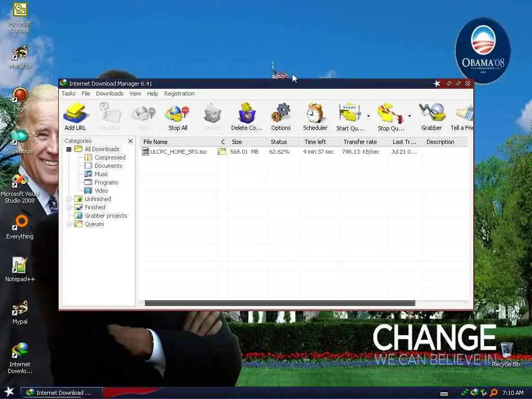Open the Help menu

click(x=152, y=94)
